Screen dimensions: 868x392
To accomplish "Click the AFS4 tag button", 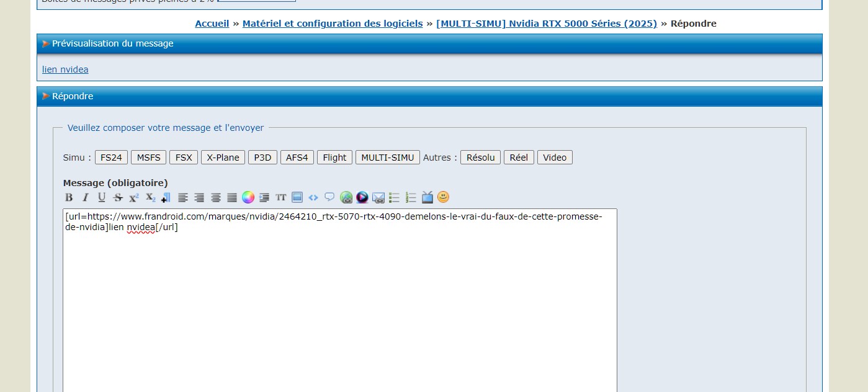I will (x=297, y=158).
